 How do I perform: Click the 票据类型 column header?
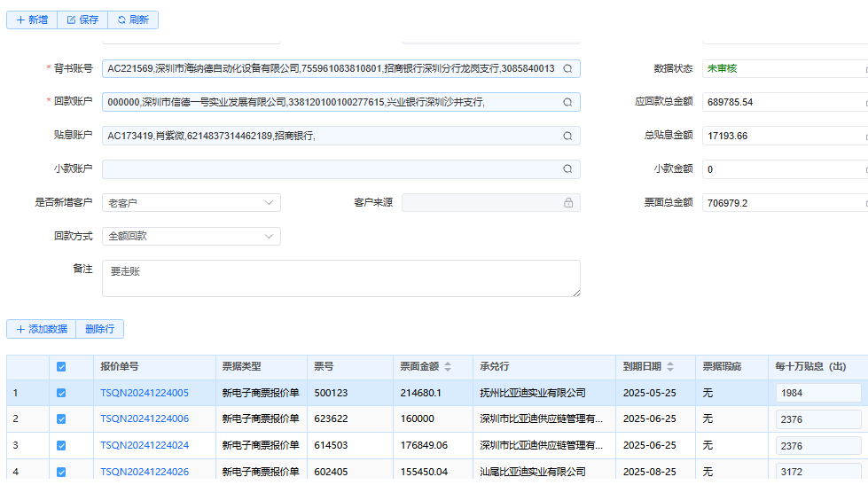tap(262, 366)
